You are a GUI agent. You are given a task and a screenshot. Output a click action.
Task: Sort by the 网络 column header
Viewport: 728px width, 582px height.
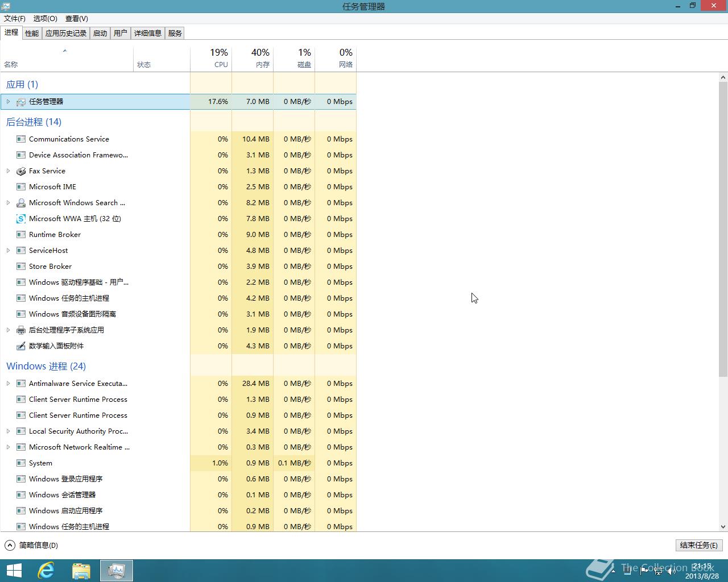pos(336,59)
